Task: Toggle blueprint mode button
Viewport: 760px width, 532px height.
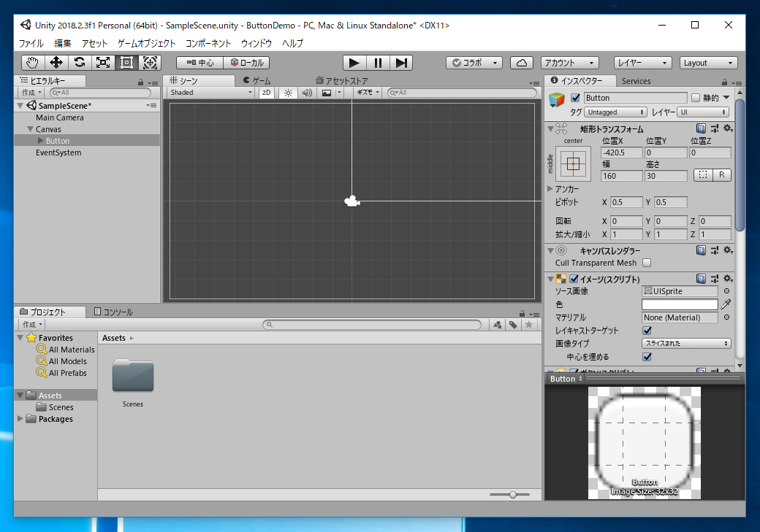Action: (703, 175)
